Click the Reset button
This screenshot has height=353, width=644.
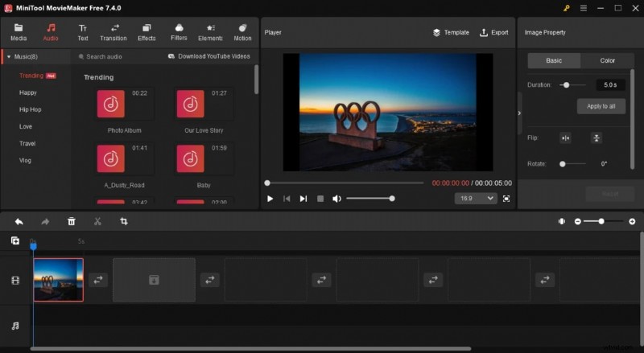point(610,194)
